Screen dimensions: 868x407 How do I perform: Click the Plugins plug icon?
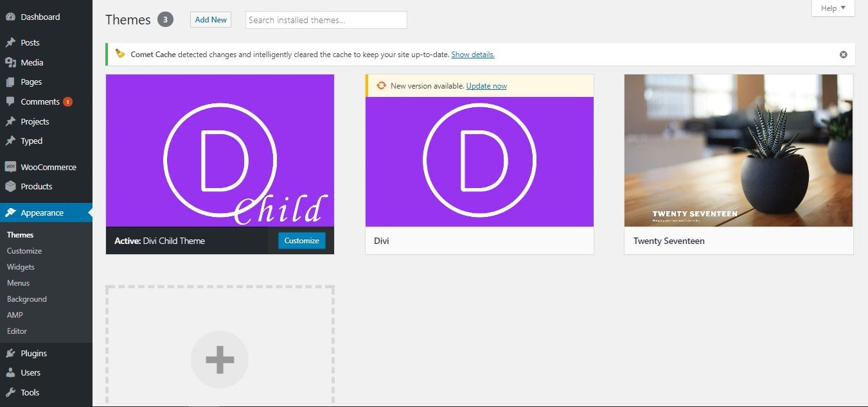coord(10,353)
